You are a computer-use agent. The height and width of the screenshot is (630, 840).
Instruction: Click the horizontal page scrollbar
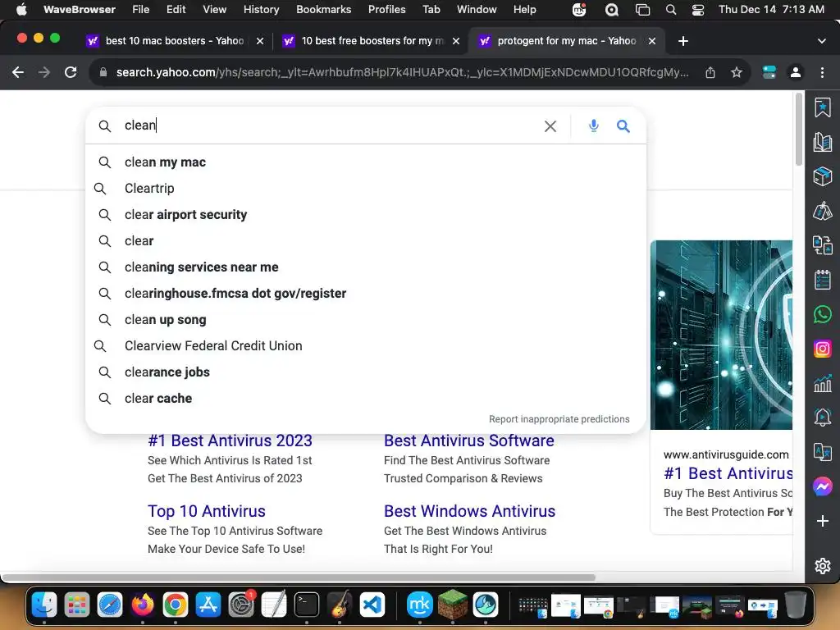299,577
